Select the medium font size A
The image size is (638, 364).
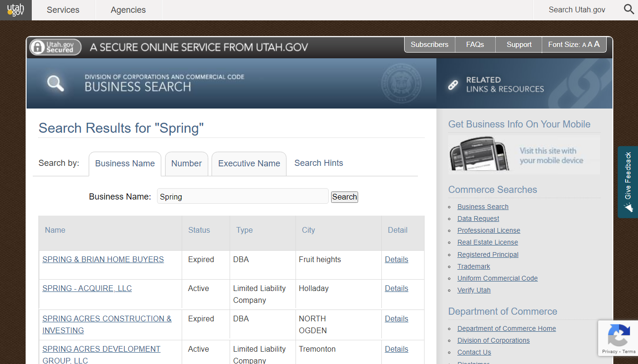click(590, 45)
